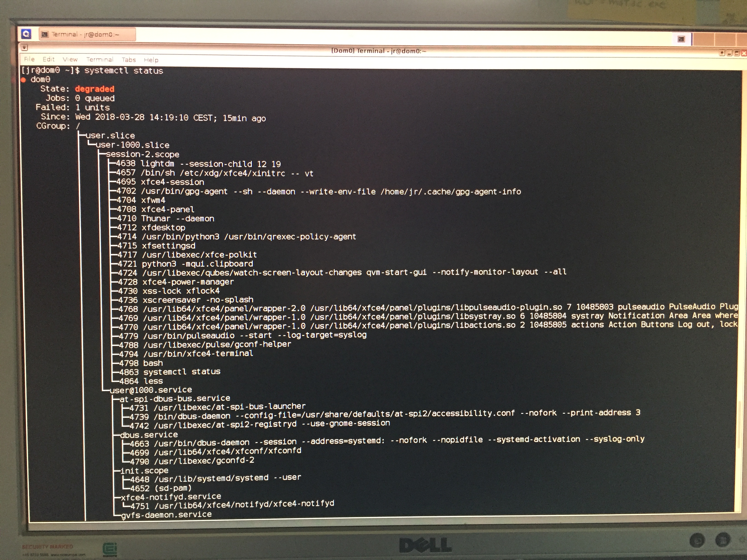Click the red 'degraded' state text
The height and width of the screenshot is (560, 747).
[x=95, y=89]
